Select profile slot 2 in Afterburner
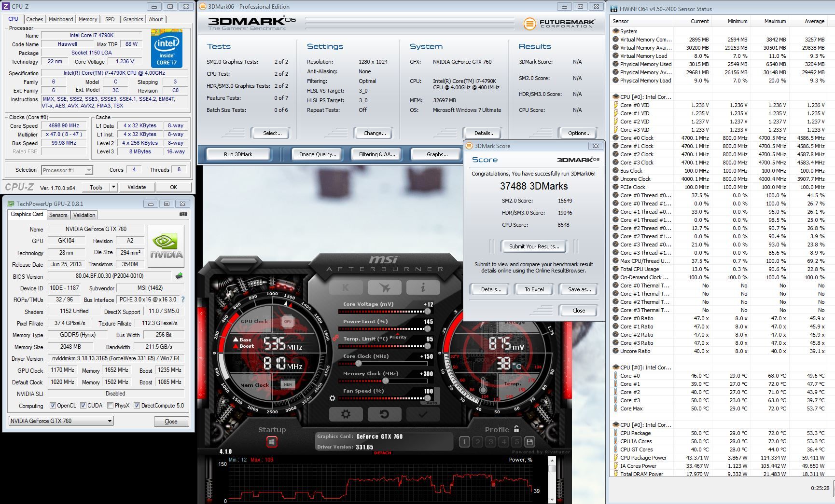The image size is (835, 504). click(x=477, y=442)
